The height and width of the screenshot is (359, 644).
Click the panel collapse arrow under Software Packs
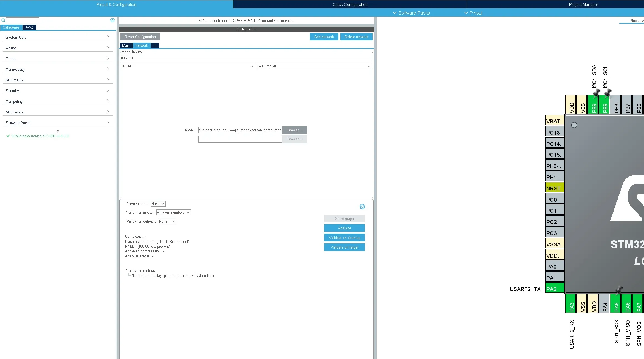[58, 131]
